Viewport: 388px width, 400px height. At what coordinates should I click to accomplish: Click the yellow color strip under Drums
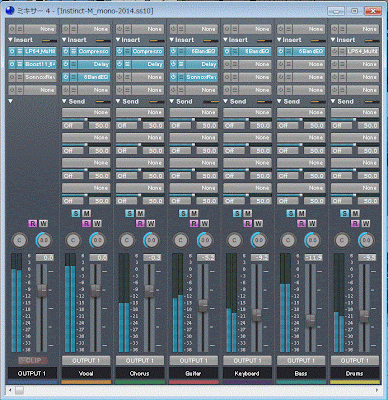(x=355, y=382)
